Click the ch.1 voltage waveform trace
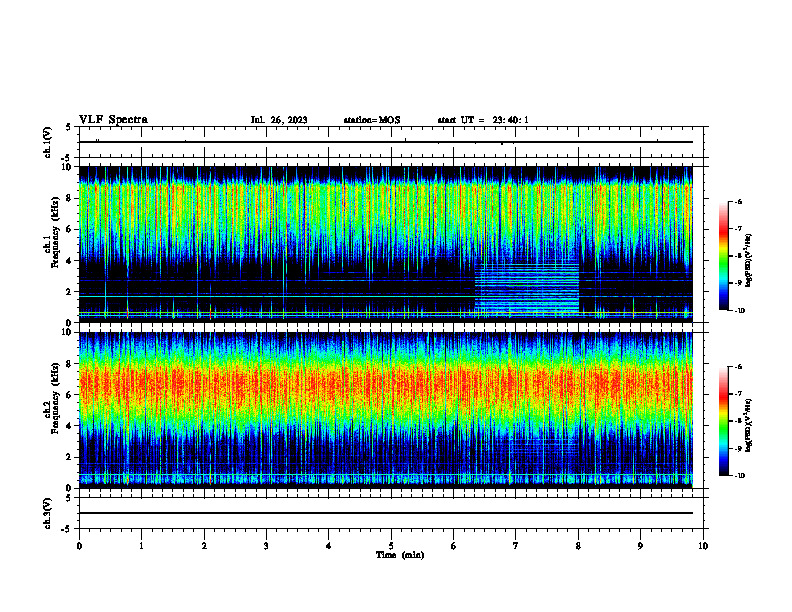Image resolution: width=792 pixels, height=612 pixels. tap(385, 142)
